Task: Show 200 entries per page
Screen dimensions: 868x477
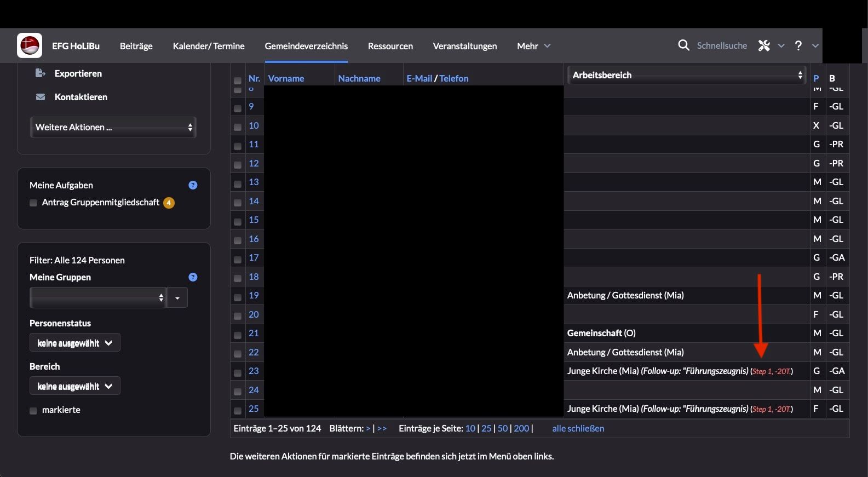Action: point(521,428)
